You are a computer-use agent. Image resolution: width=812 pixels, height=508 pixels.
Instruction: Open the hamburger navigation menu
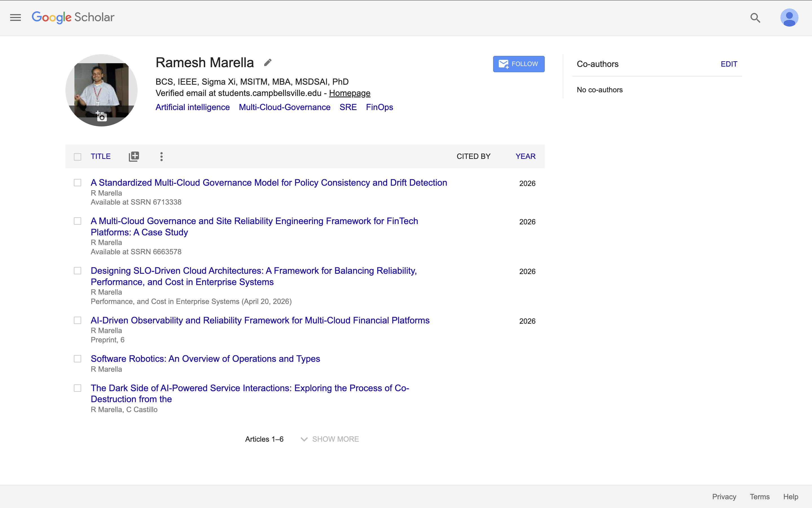pos(16,17)
